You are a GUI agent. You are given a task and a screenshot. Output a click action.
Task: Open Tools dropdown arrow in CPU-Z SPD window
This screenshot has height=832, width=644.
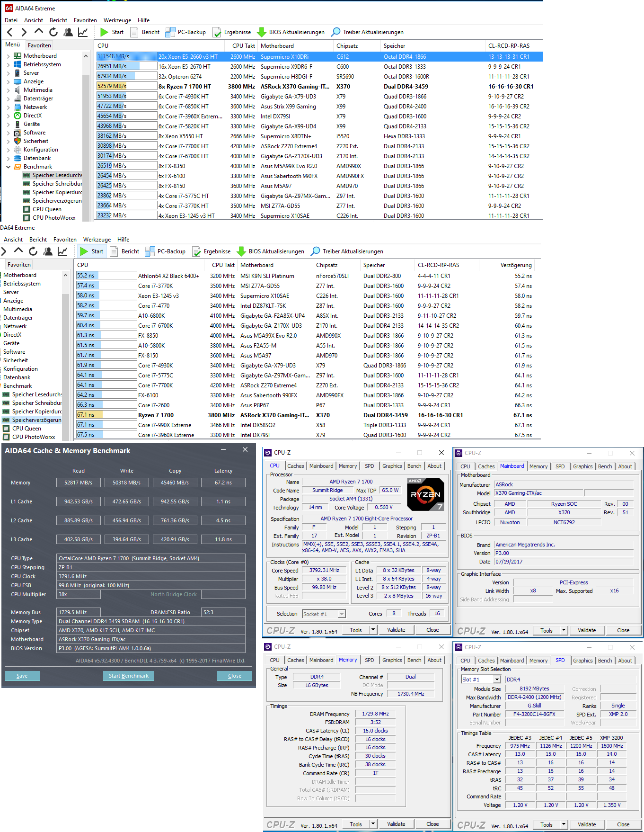point(564,824)
